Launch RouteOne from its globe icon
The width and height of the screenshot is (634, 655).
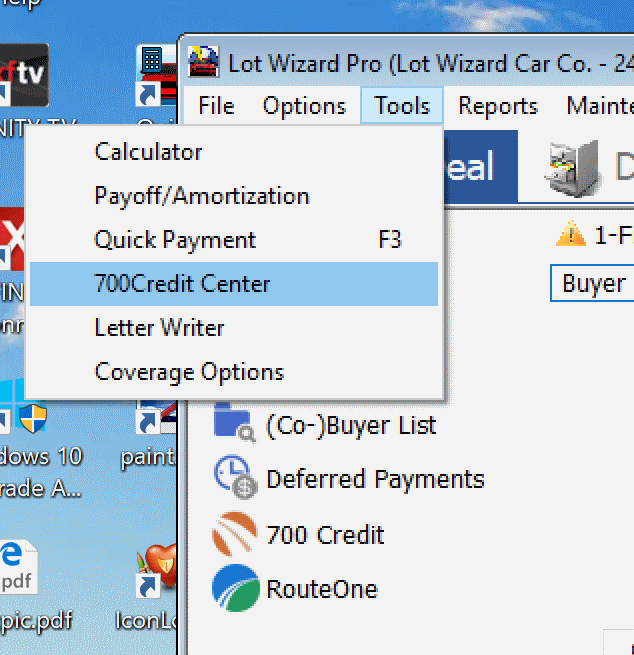236,588
